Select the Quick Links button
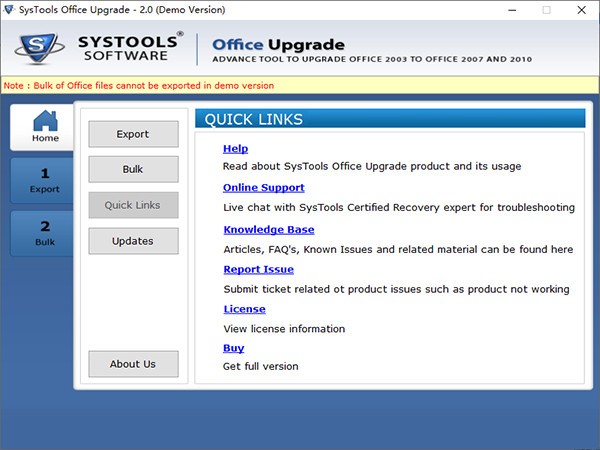 click(x=133, y=205)
